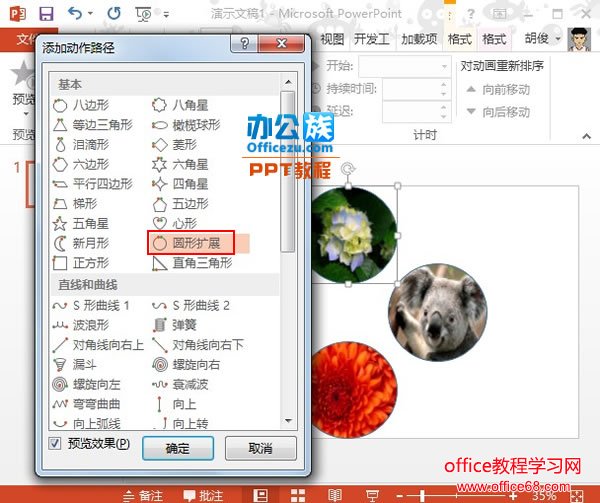Screen dimensions: 600x503
Task: Open the 文件 tab
Action: (27, 39)
